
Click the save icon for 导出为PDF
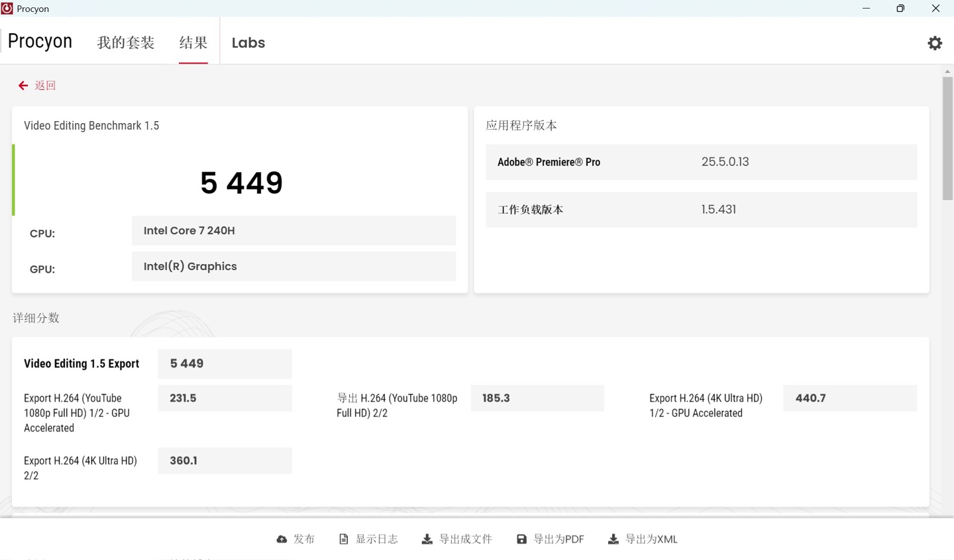click(521, 539)
